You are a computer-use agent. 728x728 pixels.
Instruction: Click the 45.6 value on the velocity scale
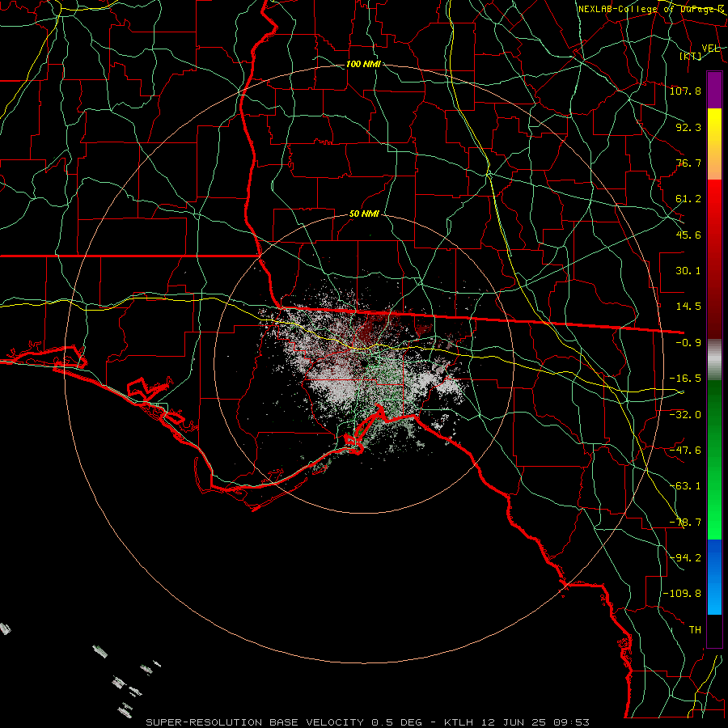coord(688,235)
